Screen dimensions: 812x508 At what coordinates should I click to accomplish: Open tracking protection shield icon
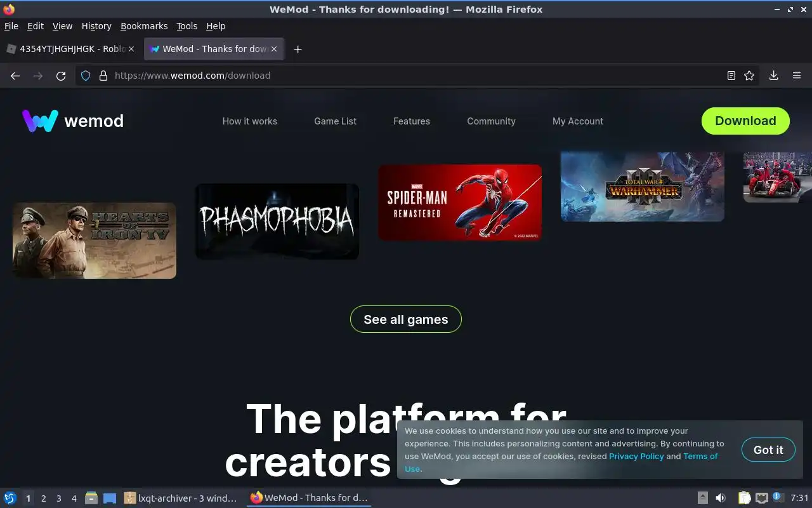point(86,76)
